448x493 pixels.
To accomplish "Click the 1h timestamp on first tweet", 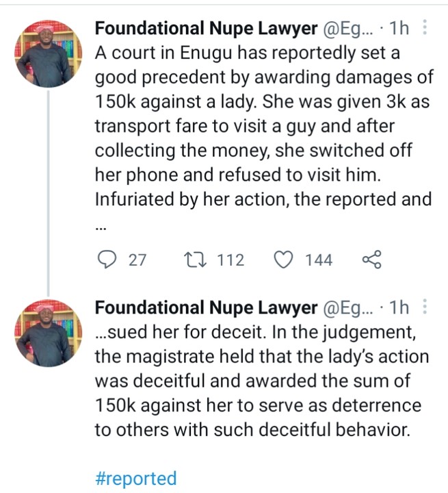I will click(x=399, y=29).
